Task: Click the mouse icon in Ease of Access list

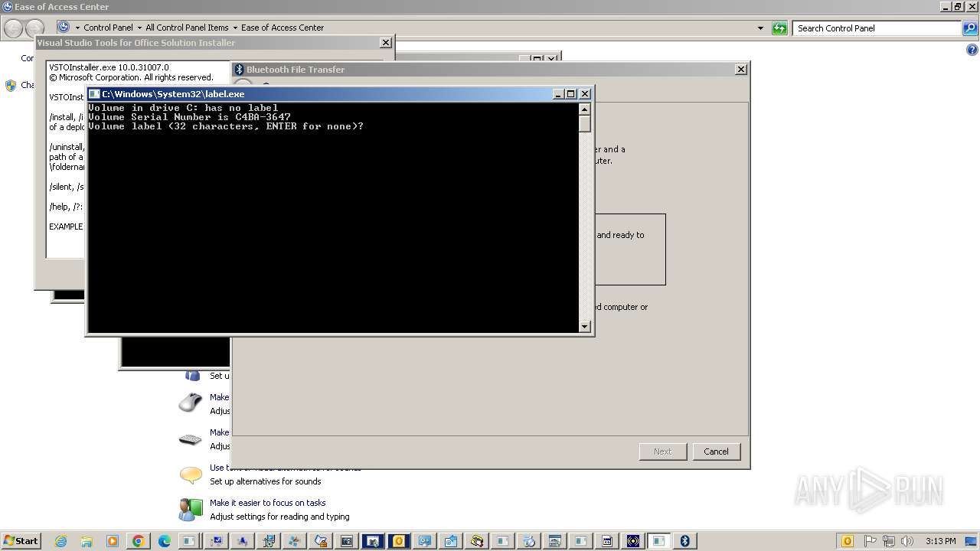Action: [x=191, y=403]
